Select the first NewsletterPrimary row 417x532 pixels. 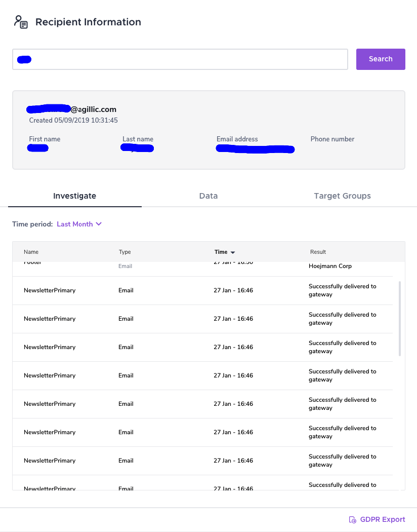point(50,290)
